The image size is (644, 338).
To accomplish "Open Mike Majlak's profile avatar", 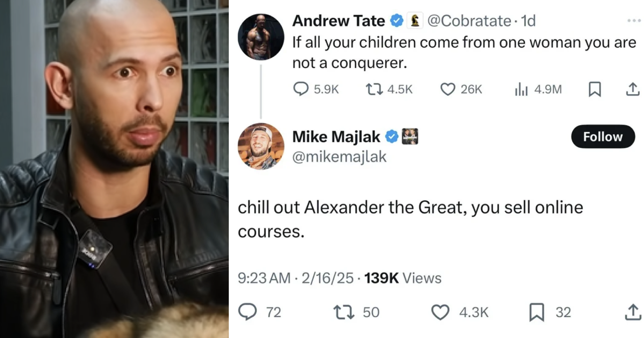I will coord(261,146).
